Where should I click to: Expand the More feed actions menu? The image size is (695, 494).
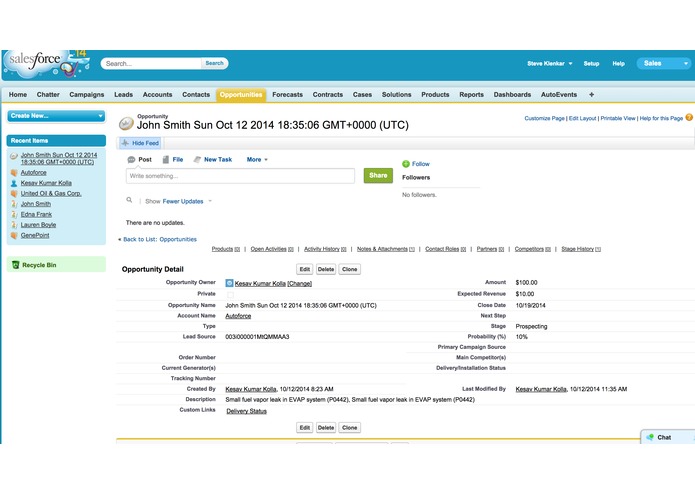[x=257, y=159]
